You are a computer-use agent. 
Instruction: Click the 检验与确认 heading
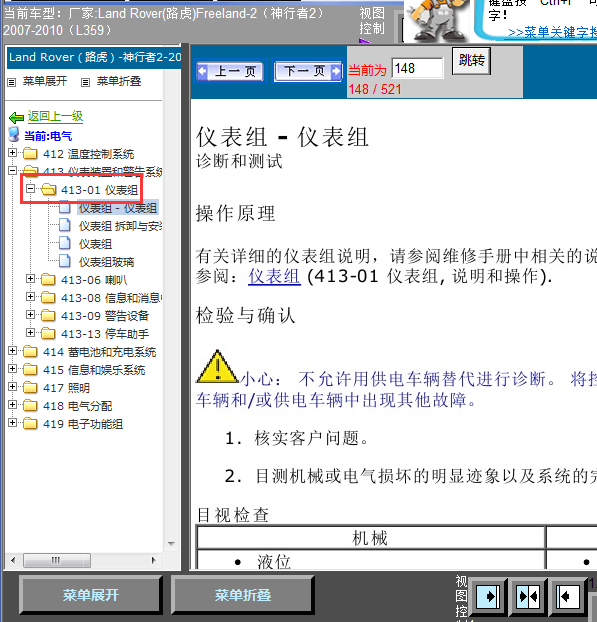246,316
